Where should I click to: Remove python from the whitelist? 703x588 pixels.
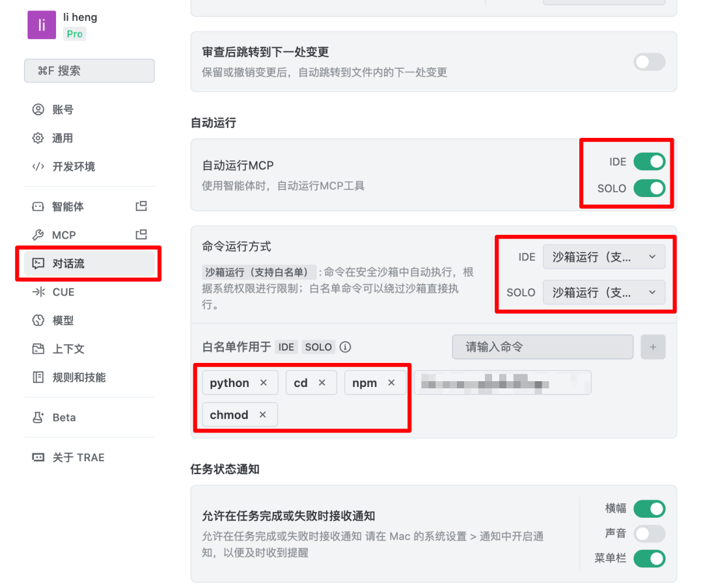(264, 382)
